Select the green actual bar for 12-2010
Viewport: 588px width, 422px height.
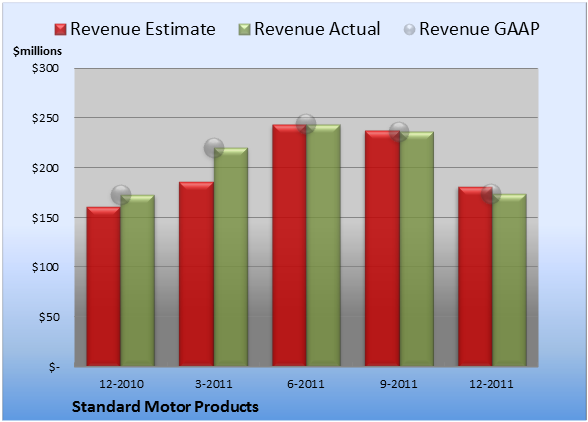pyautogui.click(x=138, y=281)
